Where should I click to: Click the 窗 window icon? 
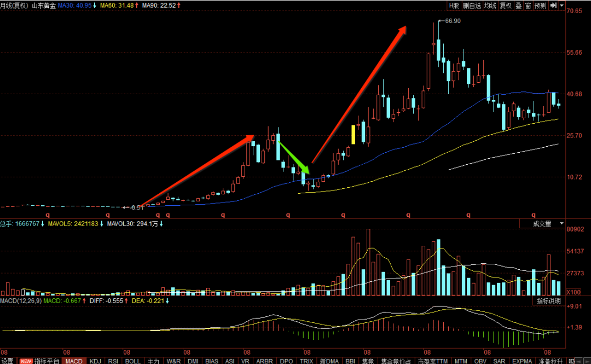click(528, 5)
